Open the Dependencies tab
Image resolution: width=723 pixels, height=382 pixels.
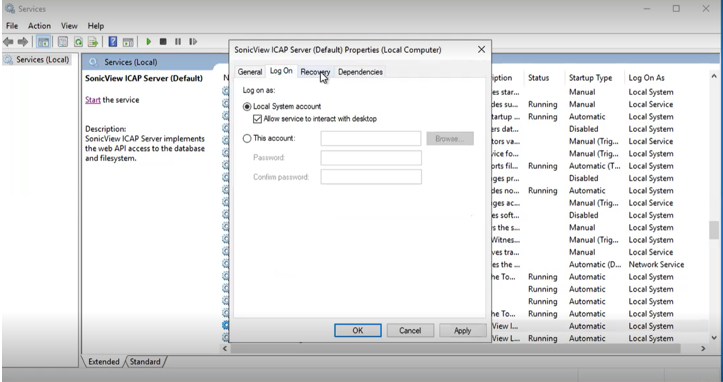click(360, 72)
